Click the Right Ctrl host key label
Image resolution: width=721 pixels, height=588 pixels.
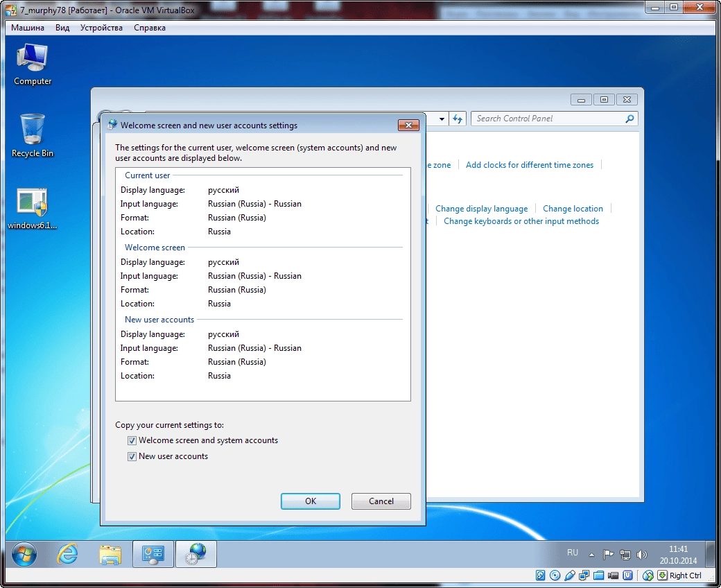coord(685,575)
